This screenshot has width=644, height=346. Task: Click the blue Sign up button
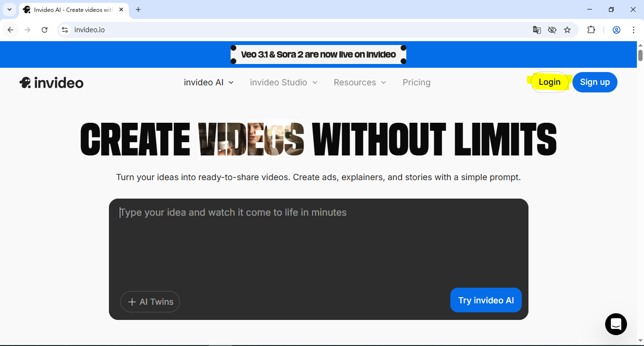coord(595,82)
